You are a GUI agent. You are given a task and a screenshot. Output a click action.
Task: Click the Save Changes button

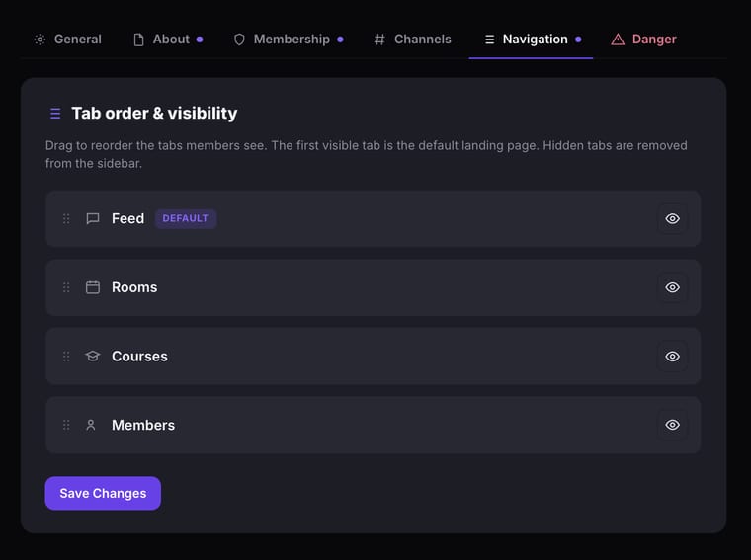pos(103,493)
